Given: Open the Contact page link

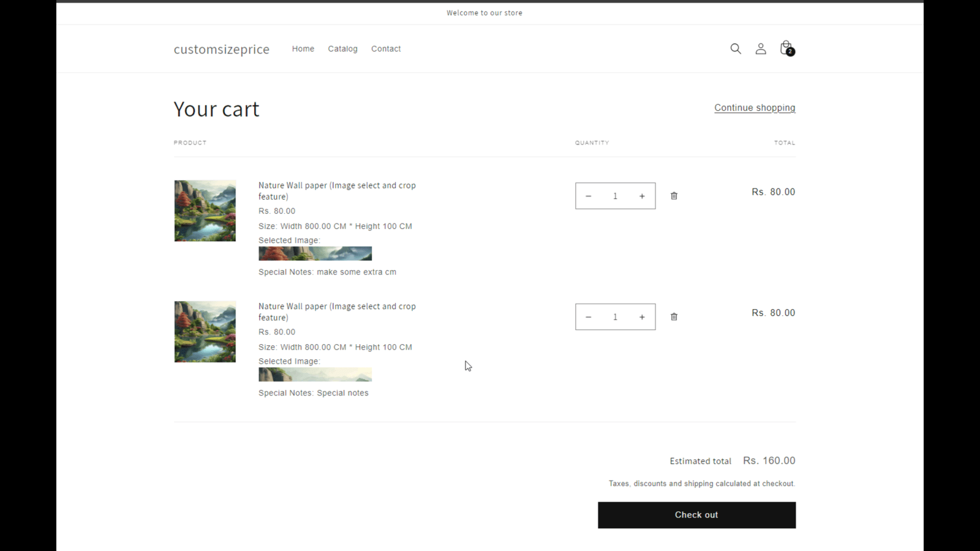Looking at the screenshot, I should coord(385,48).
